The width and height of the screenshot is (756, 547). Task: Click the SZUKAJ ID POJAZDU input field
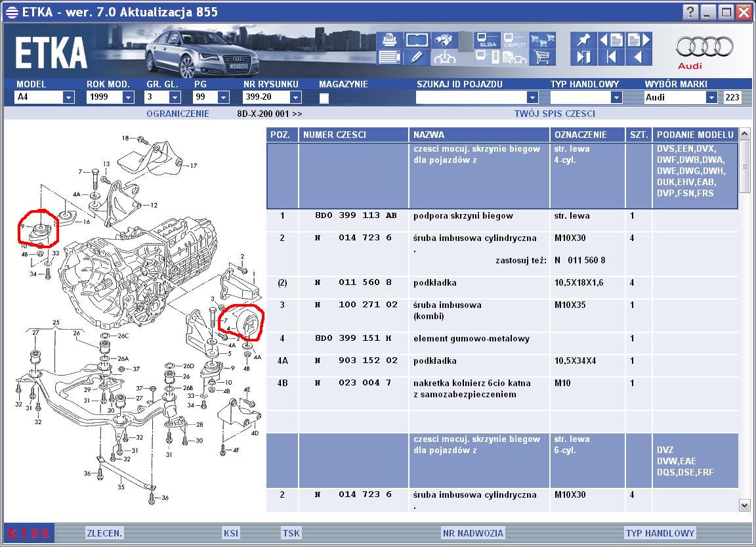pos(471,97)
